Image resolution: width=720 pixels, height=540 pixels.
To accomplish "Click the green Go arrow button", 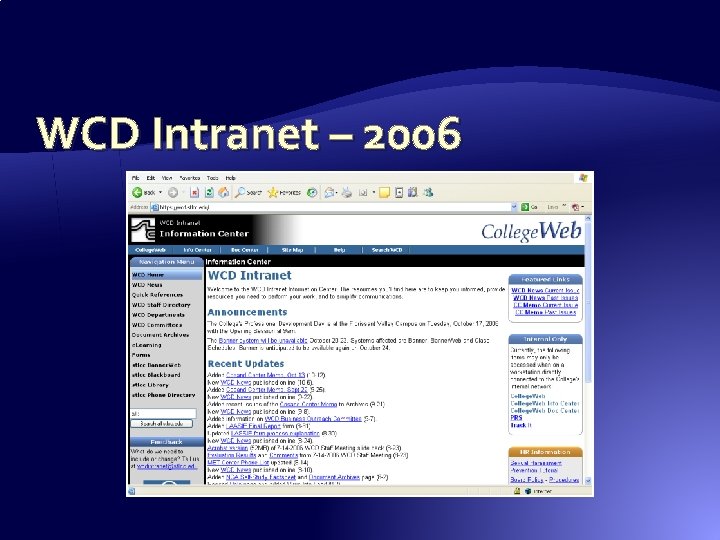I will coord(525,207).
